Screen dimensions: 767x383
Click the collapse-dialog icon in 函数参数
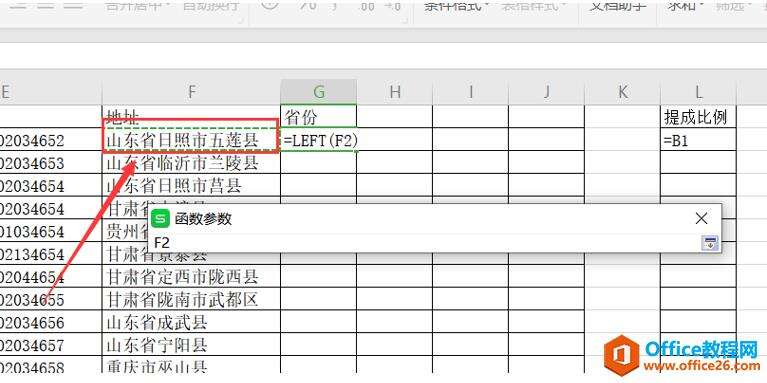710,242
